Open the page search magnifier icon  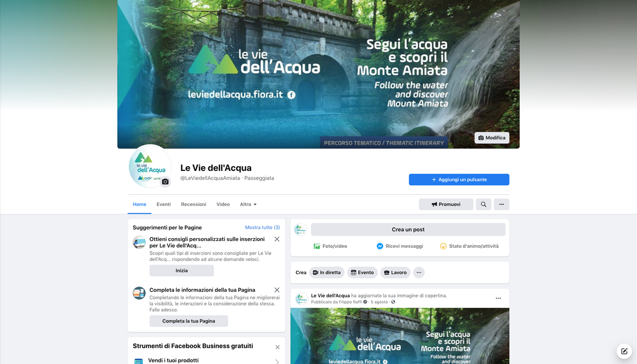[484, 204]
